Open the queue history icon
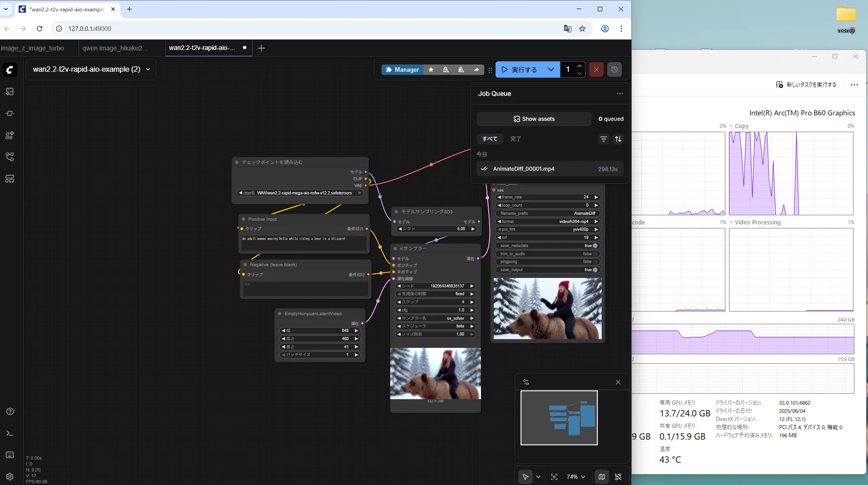Image resolution: width=868 pixels, height=485 pixels. click(614, 69)
